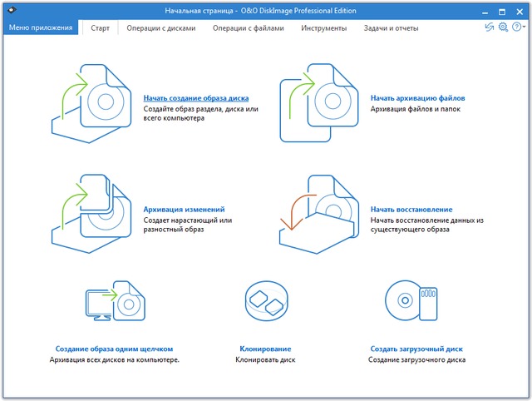Click the restore from image icon
The image size is (532, 401).
(x=321, y=212)
